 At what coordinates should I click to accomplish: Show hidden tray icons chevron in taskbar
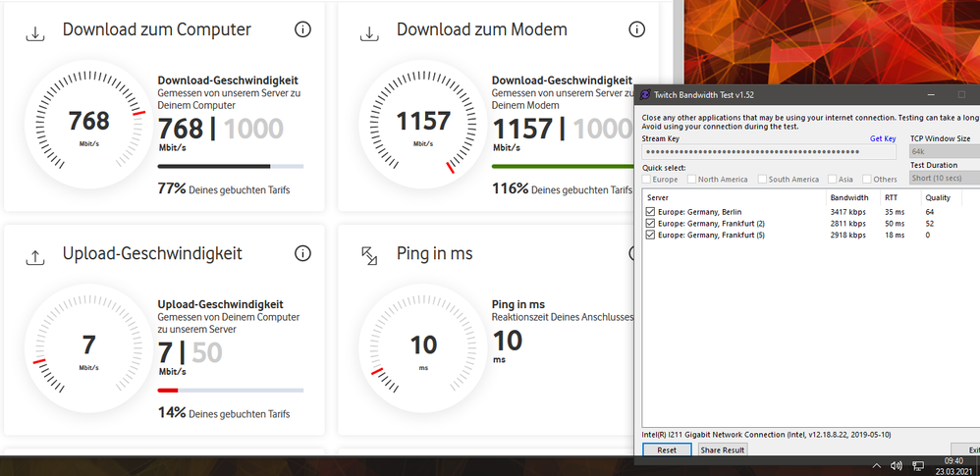(x=876, y=465)
